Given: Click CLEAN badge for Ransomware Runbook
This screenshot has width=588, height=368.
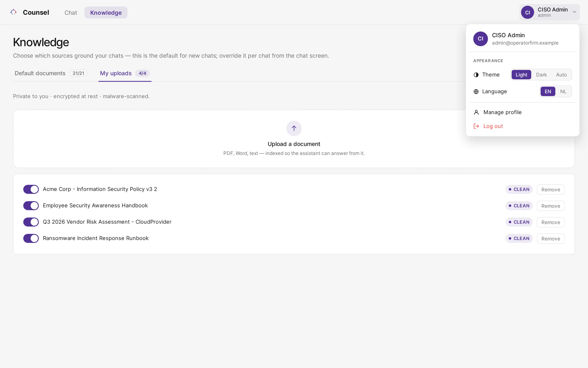Looking at the screenshot, I should coord(519,239).
